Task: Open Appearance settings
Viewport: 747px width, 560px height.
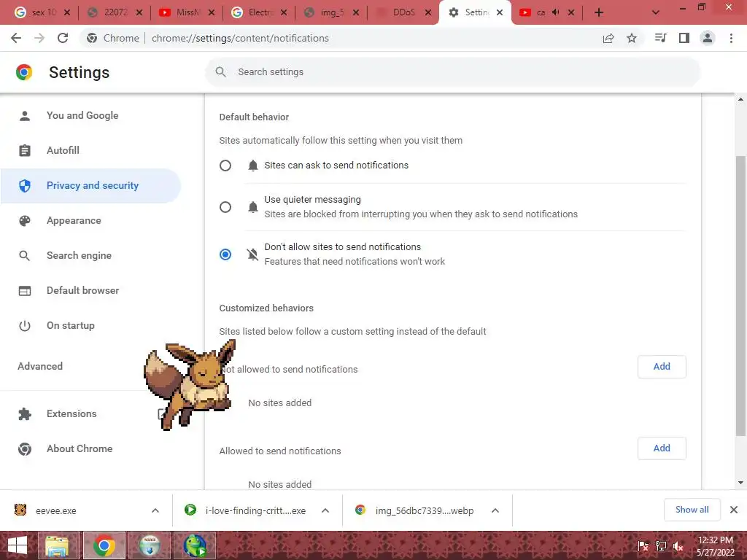Action: (74, 220)
